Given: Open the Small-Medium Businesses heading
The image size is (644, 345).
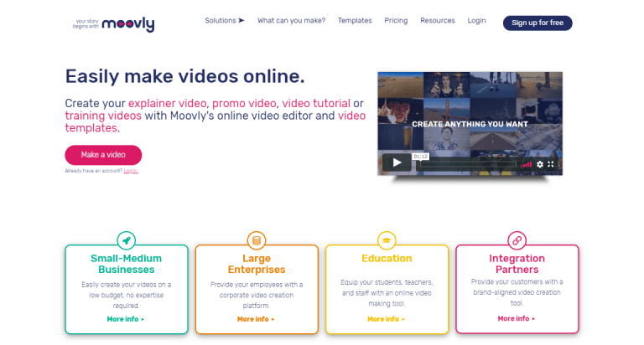Looking at the screenshot, I should pyautogui.click(x=126, y=264).
